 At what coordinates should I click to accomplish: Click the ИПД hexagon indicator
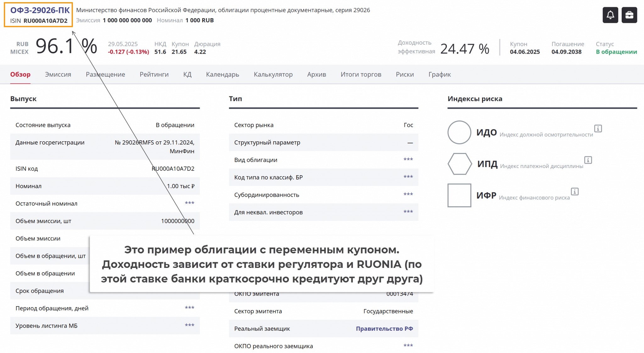(459, 164)
